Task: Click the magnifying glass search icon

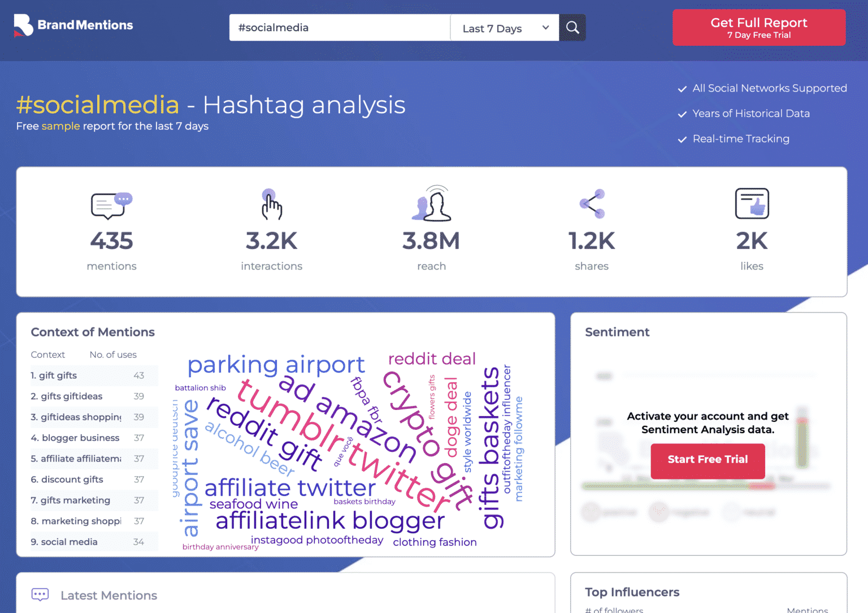Action: 572,27
